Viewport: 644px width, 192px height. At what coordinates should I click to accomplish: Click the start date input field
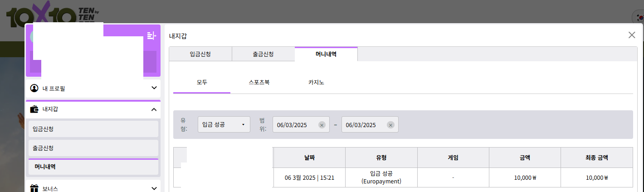(296, 125)
